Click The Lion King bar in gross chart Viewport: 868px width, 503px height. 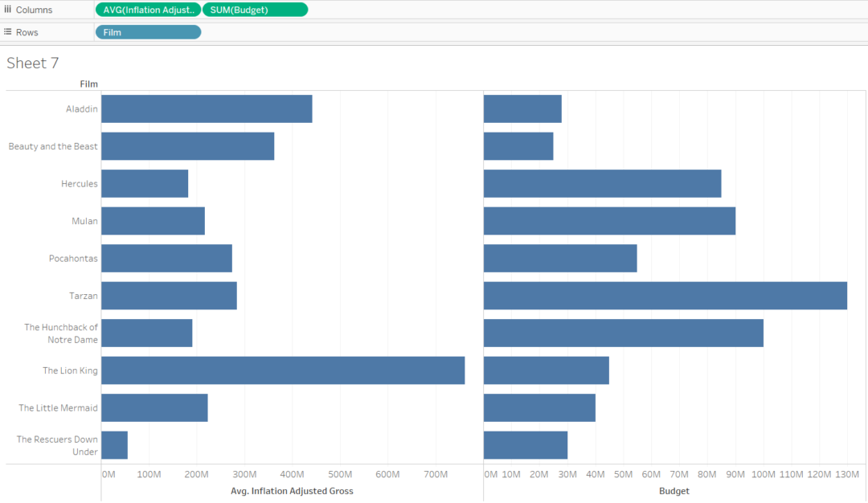point(281,370)
